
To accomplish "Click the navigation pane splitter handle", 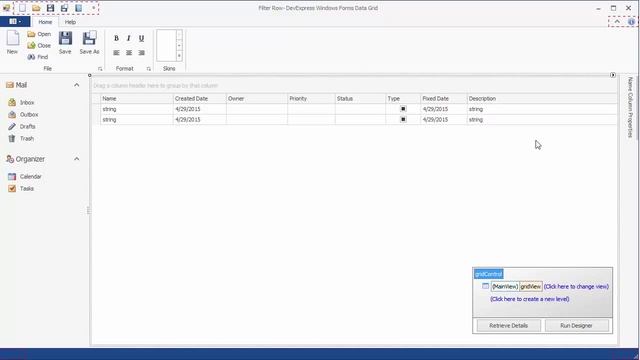I will 89,210.
